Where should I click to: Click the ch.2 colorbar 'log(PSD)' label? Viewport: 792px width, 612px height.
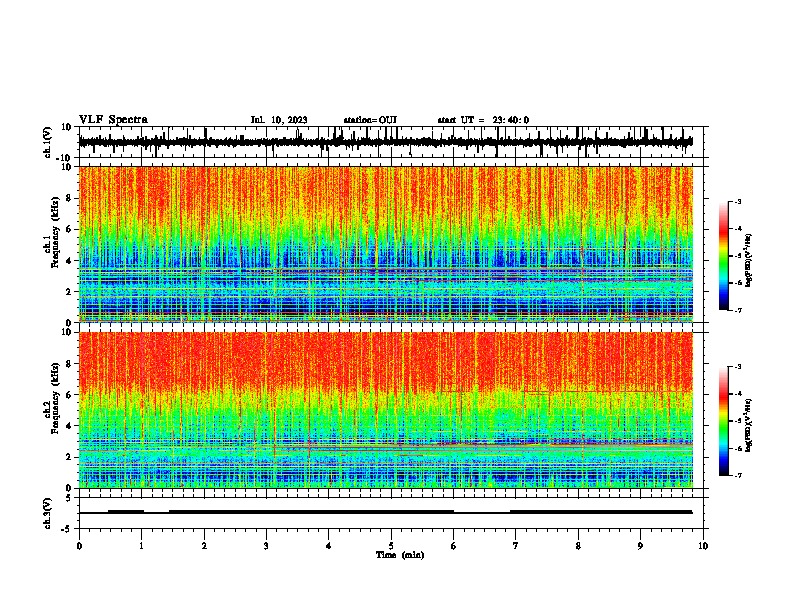pos(749,425)
